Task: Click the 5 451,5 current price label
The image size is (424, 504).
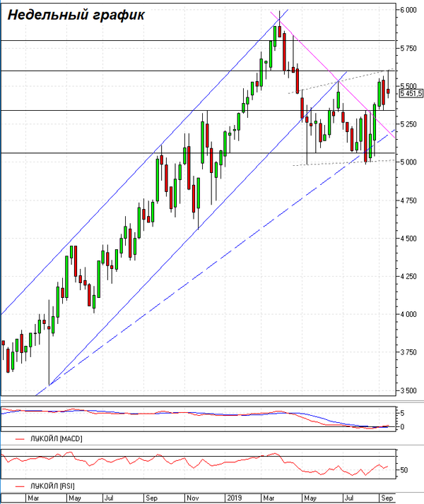Action: 411,94
